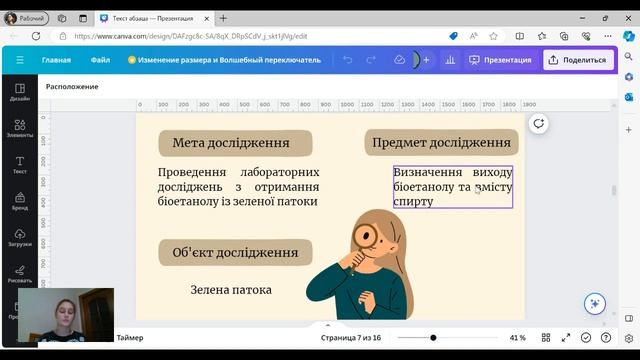Open Outlook in Edge sidebar
This screenshot has height=360, width=640.
pyautogui.click(x=629, y=97)
